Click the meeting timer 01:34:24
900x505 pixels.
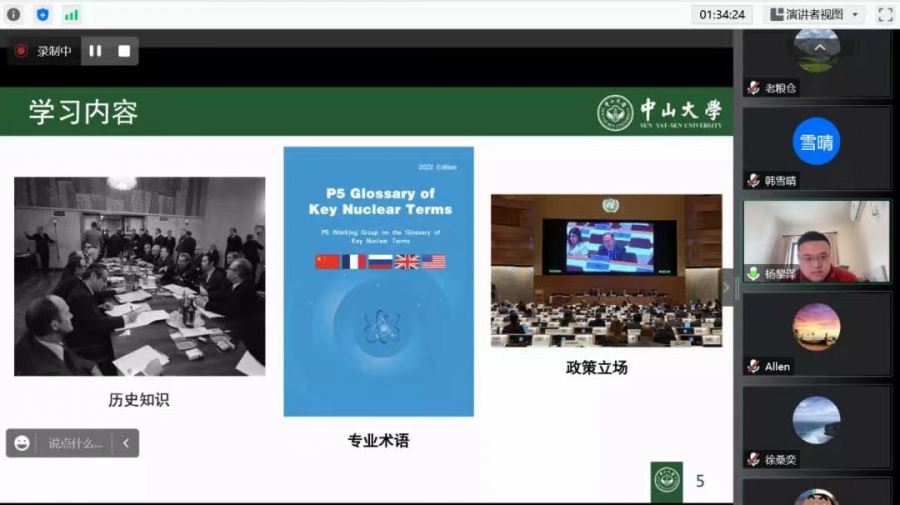(722, 14)
